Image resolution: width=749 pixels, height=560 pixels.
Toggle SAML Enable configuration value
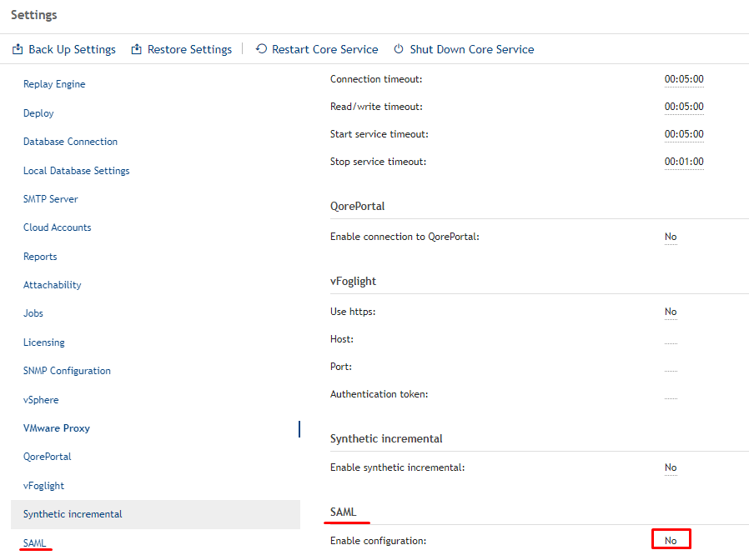pyautogui.click(x=671, y=541)
